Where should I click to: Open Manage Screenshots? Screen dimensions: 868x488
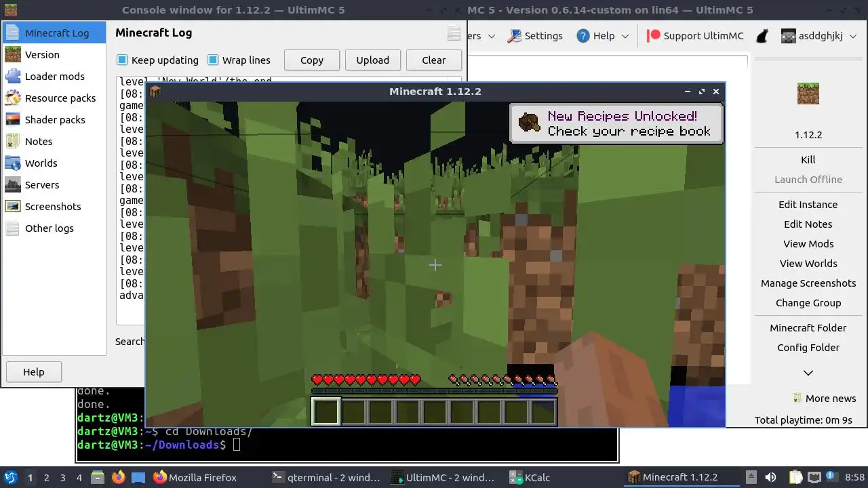click(x=808, y=283)
